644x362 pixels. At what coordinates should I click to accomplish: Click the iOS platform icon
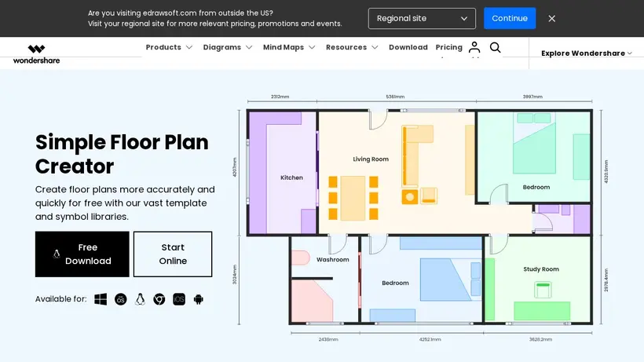[x=179, y=299]
